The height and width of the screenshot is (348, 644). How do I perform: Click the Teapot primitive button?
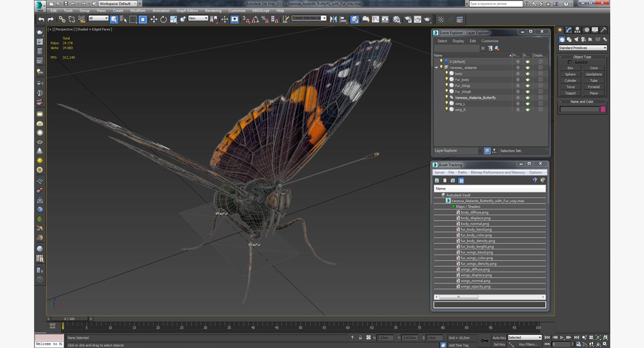[570, 93]
